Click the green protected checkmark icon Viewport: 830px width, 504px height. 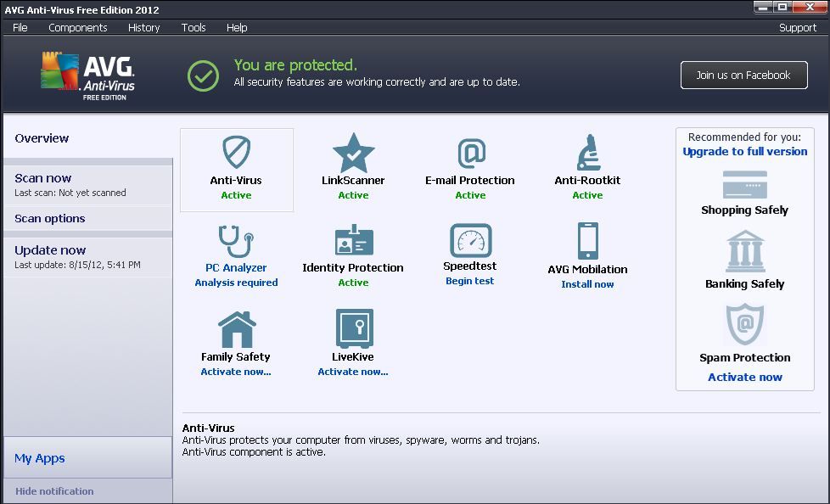pyautogui.click(x=203, y=76)
